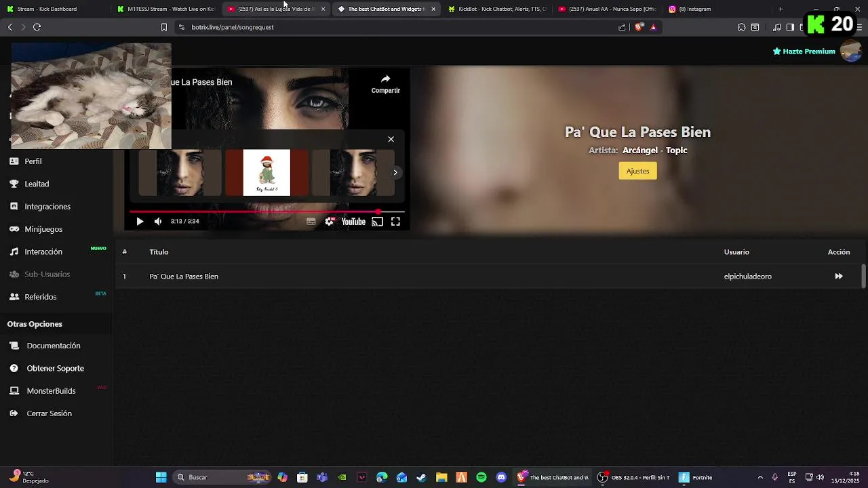Seek on the red video progress bar
Screen dimensions: 868x488
click(x=267, y=211)
